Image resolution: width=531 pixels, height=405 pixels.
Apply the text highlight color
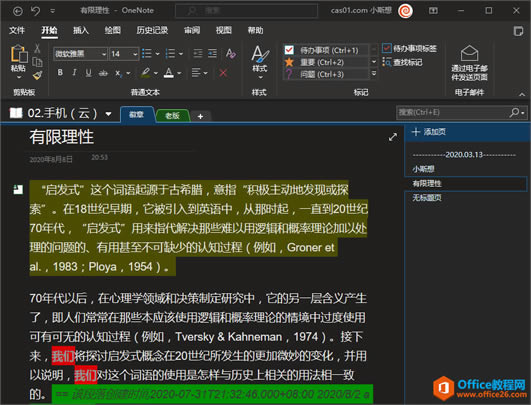tap(146, 72)
